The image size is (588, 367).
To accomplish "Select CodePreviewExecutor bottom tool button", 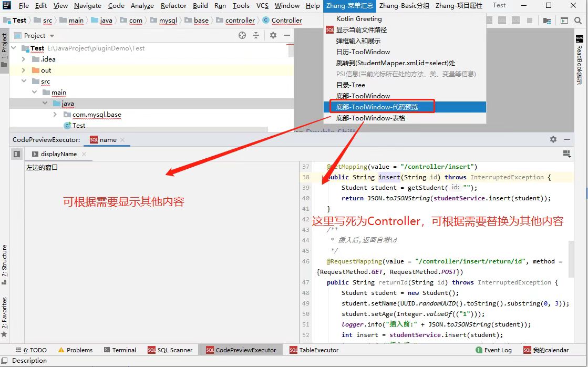I will point(241,350).
